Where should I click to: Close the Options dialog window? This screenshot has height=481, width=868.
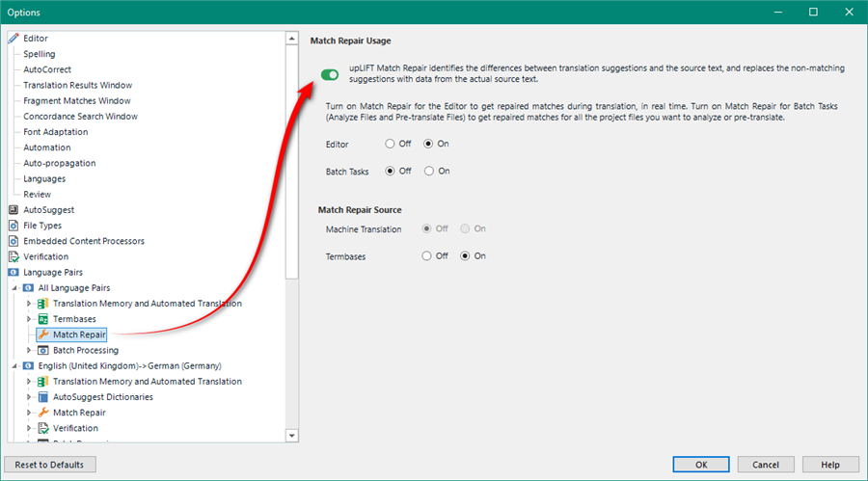click(x=849, y=13)
